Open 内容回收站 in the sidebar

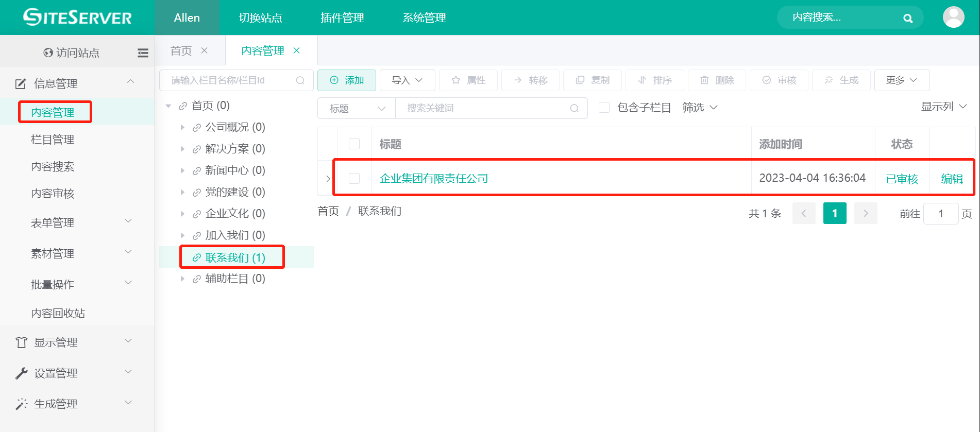(58, 314)
